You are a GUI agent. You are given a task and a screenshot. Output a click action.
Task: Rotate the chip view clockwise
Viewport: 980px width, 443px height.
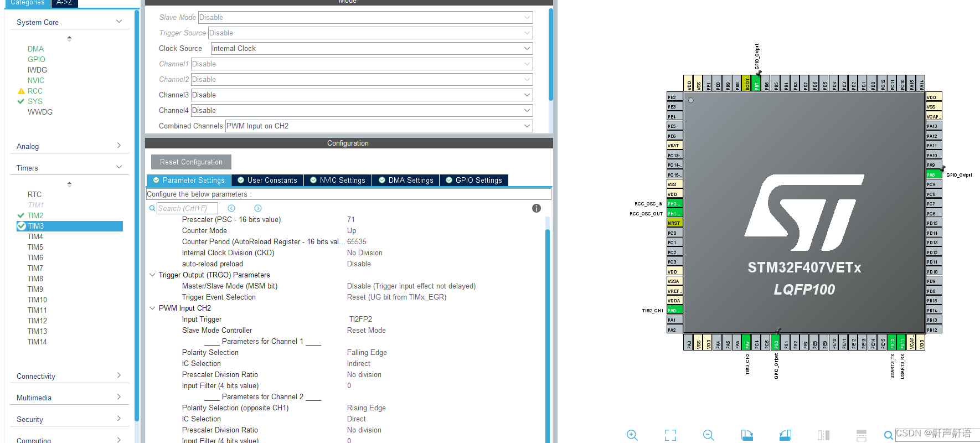pyautogui.click(x=747, y=435)
